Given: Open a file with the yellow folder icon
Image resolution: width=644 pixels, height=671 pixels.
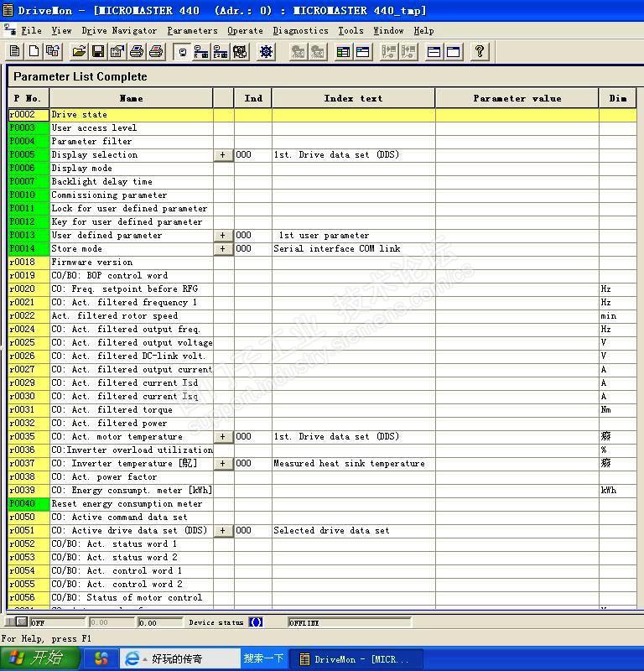Looking at the screenshot, I should tap(79, 52).
